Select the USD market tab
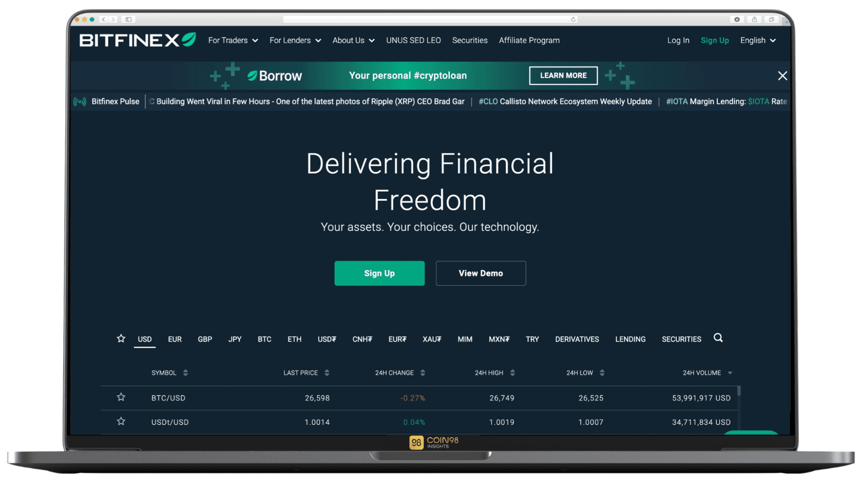Image resolution: width=868 pixels, height=488 pixels. pos(145,339)
